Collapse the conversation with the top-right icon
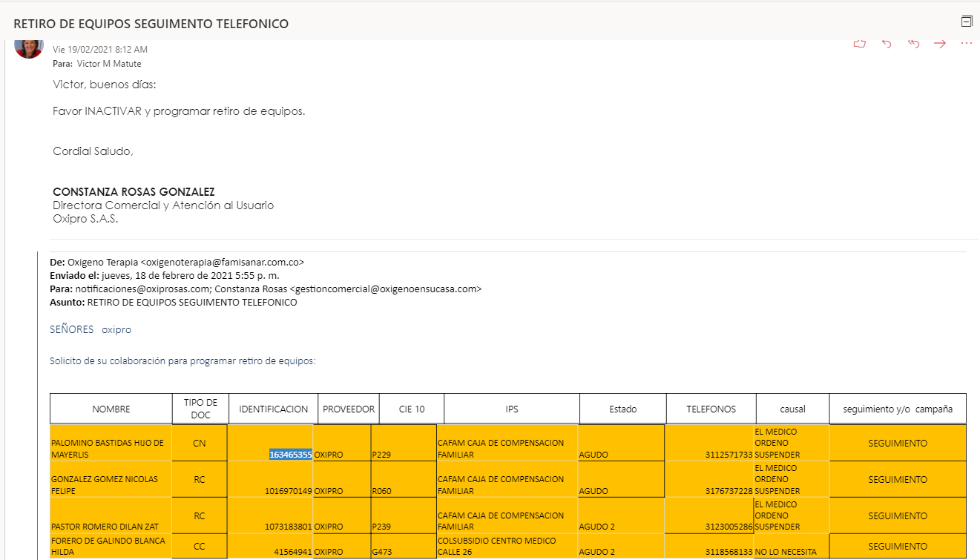This screenshot has height=560, width=980. coord(967,21)
